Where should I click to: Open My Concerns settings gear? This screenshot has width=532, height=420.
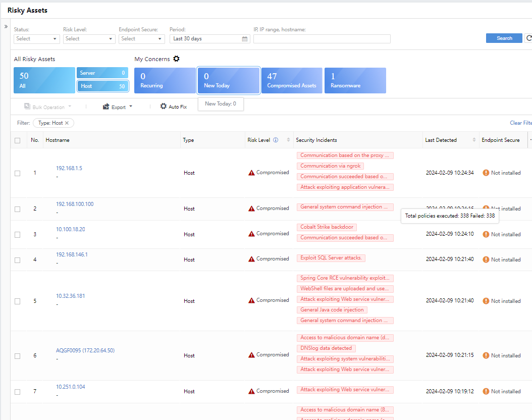176,59
